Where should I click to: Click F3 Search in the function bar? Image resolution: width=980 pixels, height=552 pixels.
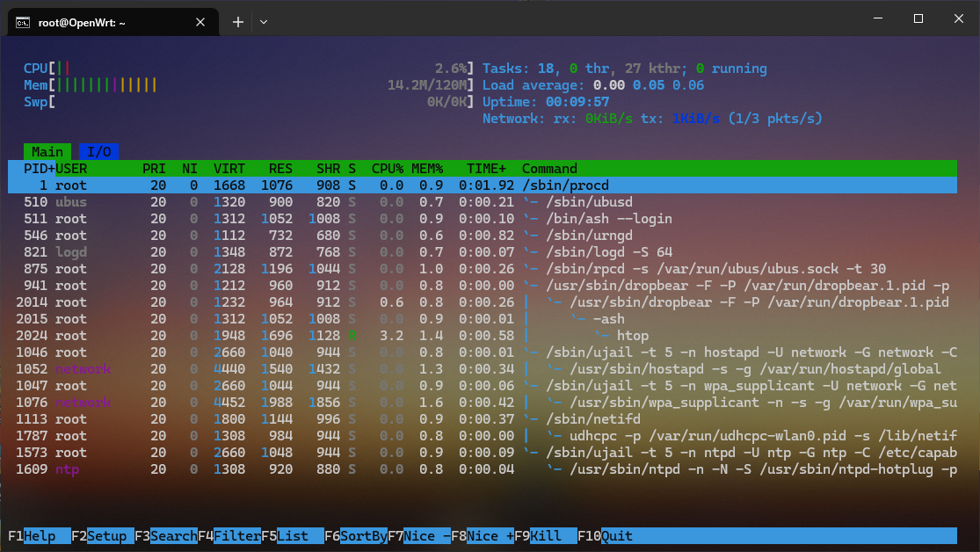click(x=166, y=536)
